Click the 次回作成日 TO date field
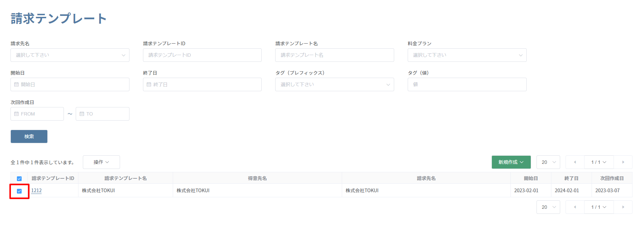Image resolution: width=644 pixels, height=226 pixels. (102, 114)
